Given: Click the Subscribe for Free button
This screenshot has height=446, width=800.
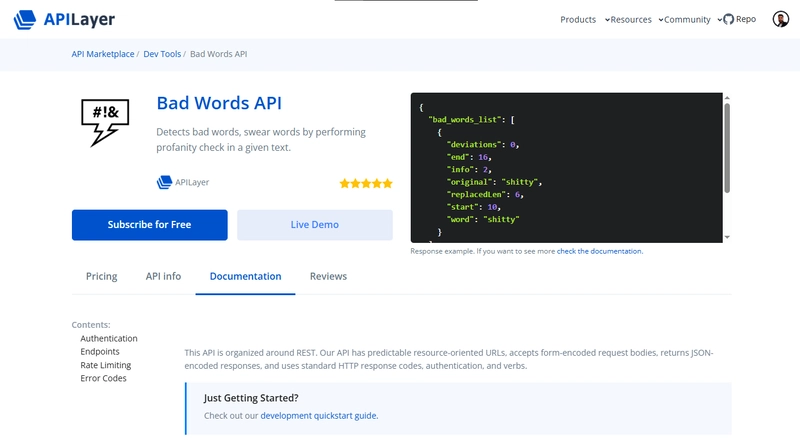Looking at the screenshot, I should pos(149,225).
